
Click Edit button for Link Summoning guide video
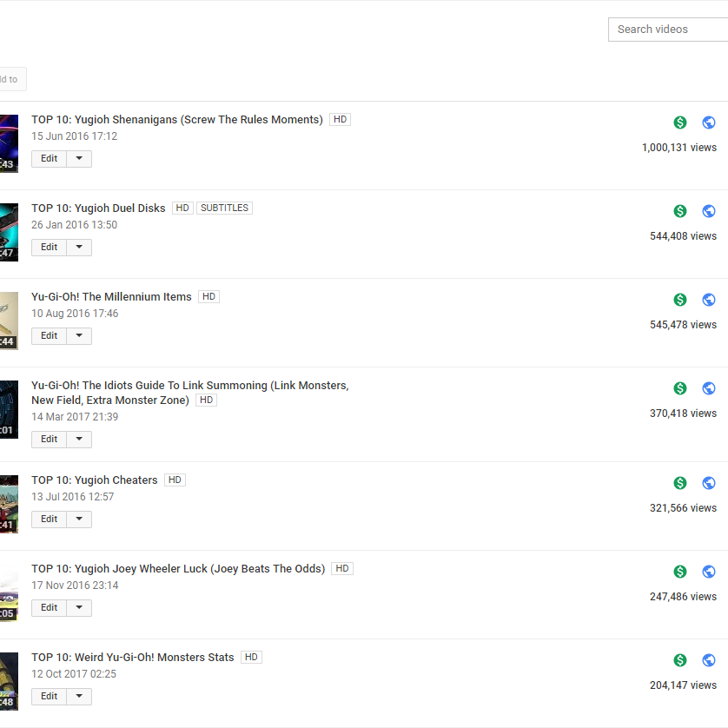pyautogui.click(x=50, y=440)
